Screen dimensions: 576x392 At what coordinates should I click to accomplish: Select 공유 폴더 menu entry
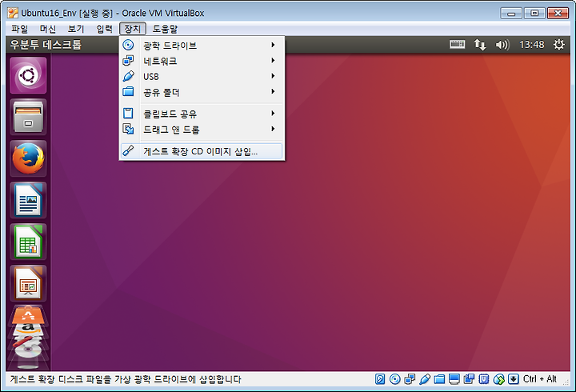tap(202, 92)
